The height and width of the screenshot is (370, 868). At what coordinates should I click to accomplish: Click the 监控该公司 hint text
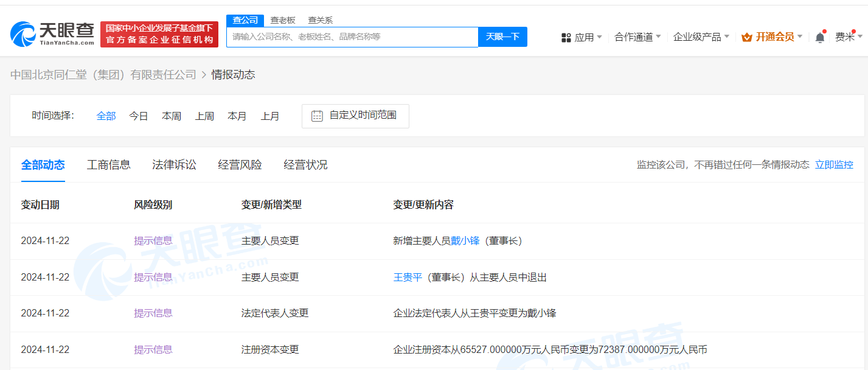723,165
